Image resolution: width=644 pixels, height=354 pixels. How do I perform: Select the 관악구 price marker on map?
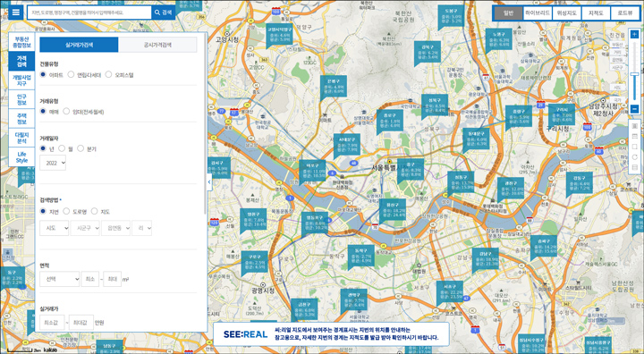pyautogui.click(x=353, y=300)
